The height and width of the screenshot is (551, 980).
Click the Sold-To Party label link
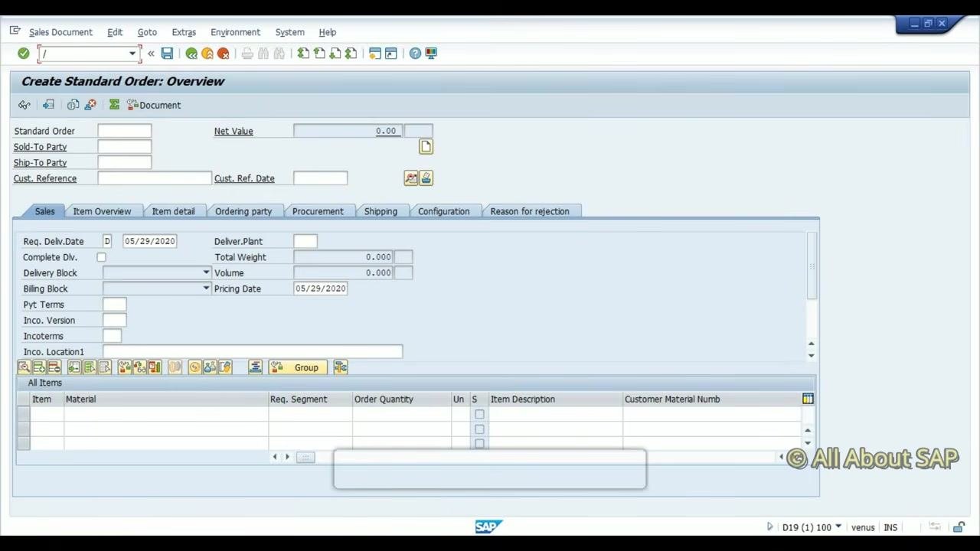click(x=40, y=147)
